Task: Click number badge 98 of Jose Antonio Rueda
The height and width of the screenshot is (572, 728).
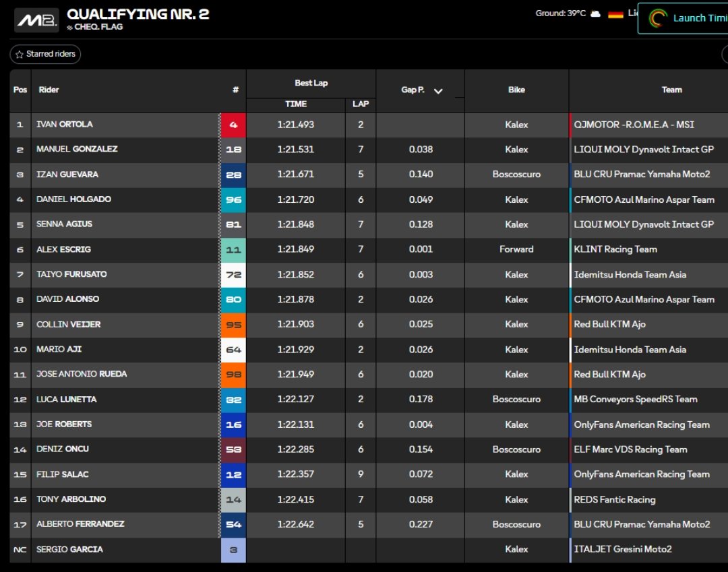Action: pyautogui.click(x=233, y=375)
